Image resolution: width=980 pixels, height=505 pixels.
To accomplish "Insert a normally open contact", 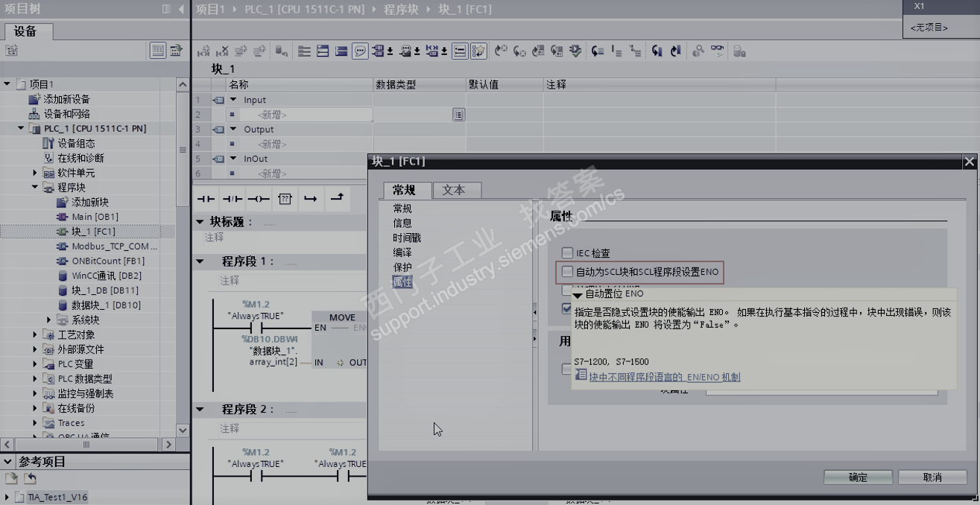I will [x=206, y=199].
